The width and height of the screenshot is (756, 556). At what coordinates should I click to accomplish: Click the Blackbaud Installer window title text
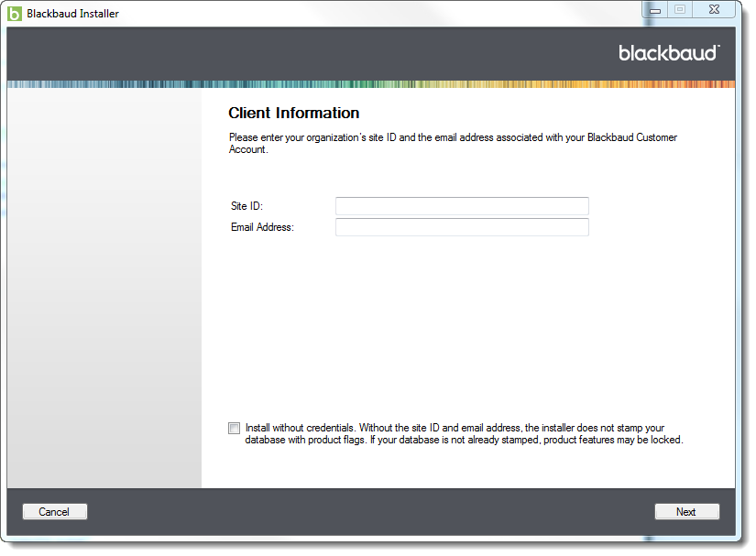click(x=72, y=14)
